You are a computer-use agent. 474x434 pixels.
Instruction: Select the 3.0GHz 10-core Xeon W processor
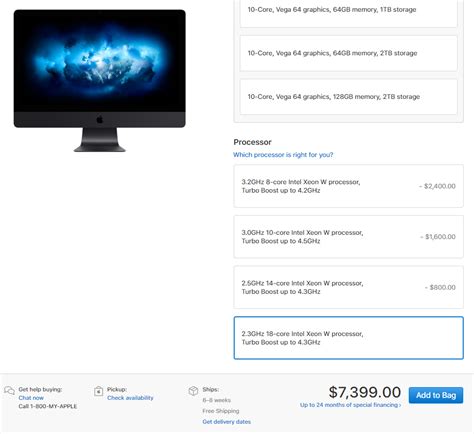click(x=348, y=237)
